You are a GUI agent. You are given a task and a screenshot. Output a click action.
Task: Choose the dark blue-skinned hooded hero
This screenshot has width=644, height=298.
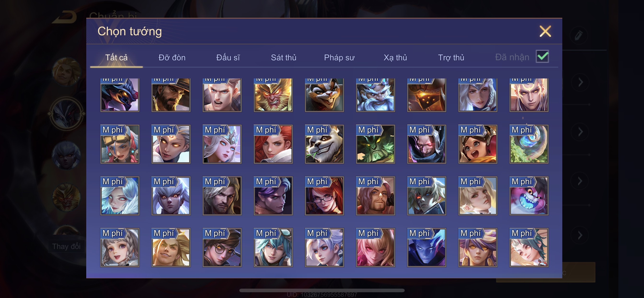(426, 247)
